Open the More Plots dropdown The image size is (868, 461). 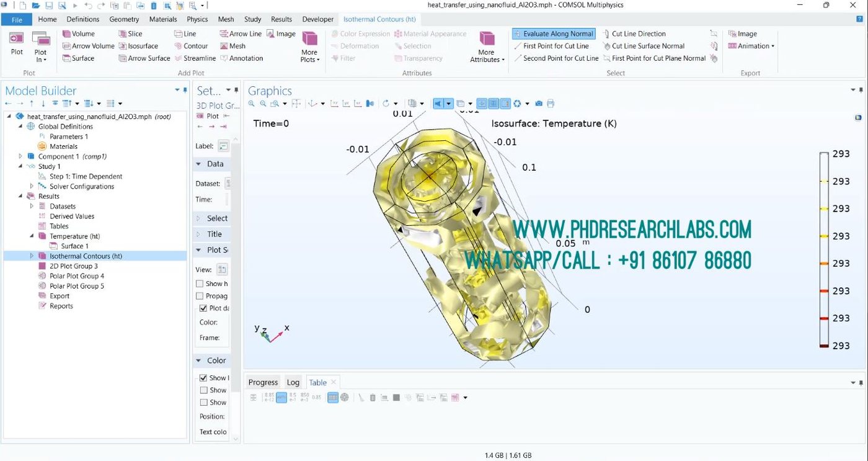point(309,47)
